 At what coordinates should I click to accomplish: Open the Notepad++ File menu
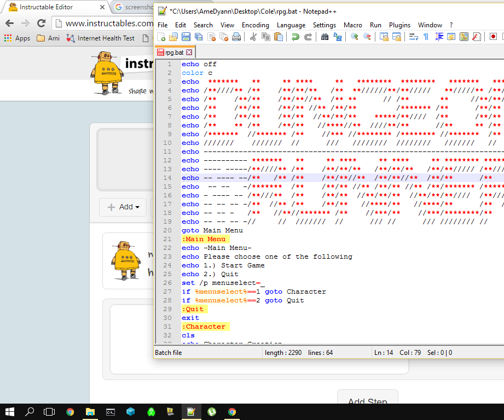[x=163, y=25]
